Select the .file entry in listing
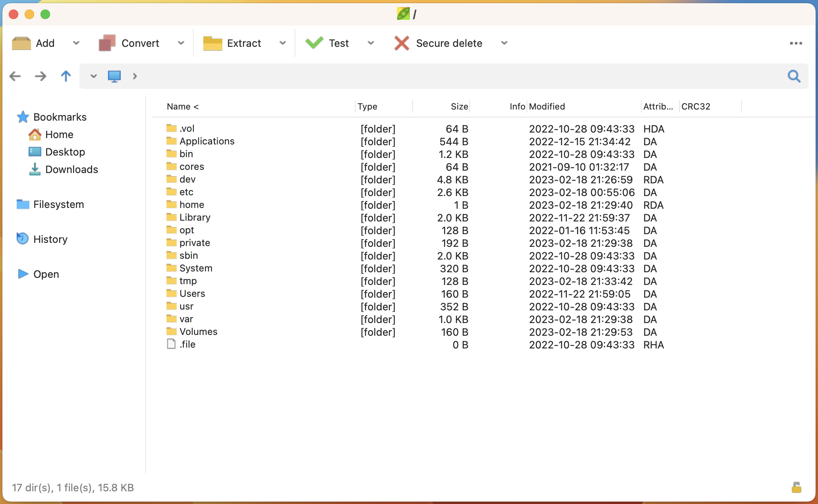Image resolution: width=818 pixels, height=504 pixels. pyautogui.click(x=187, y=344)
